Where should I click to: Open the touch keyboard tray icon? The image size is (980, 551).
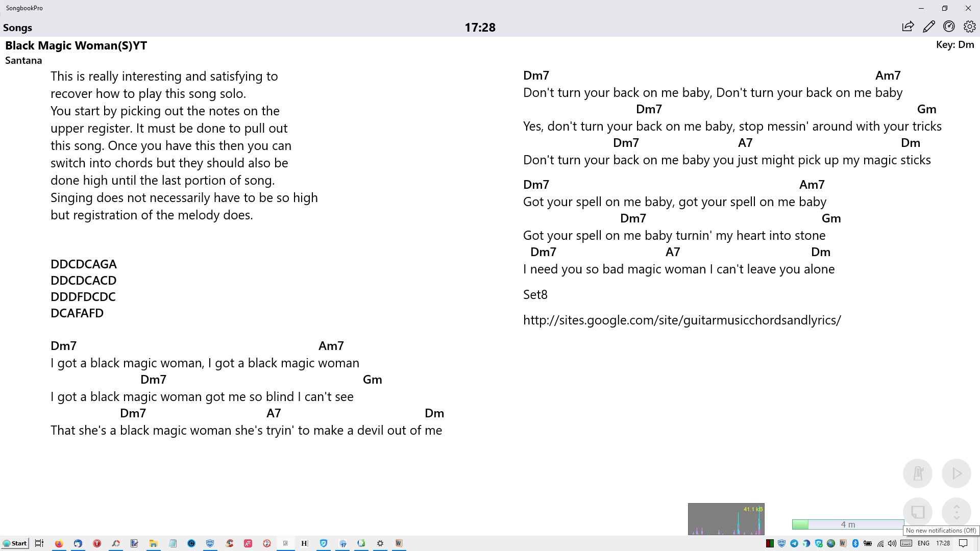[906, 543]
